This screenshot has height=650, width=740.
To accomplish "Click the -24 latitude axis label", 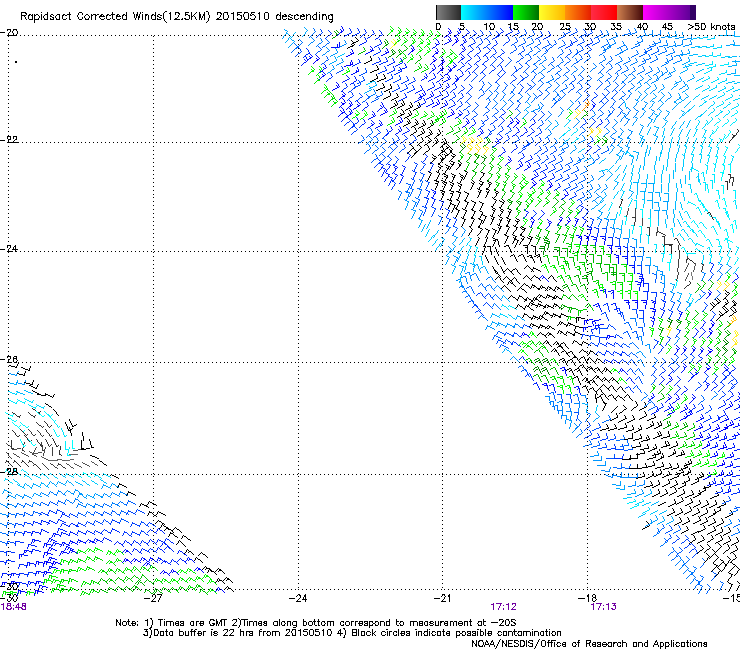I will (9, 248).
